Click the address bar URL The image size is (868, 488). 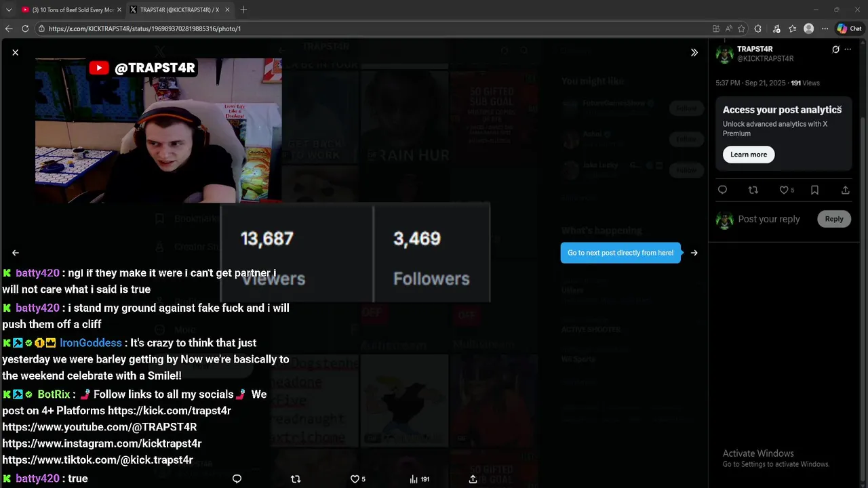point(144,28)
